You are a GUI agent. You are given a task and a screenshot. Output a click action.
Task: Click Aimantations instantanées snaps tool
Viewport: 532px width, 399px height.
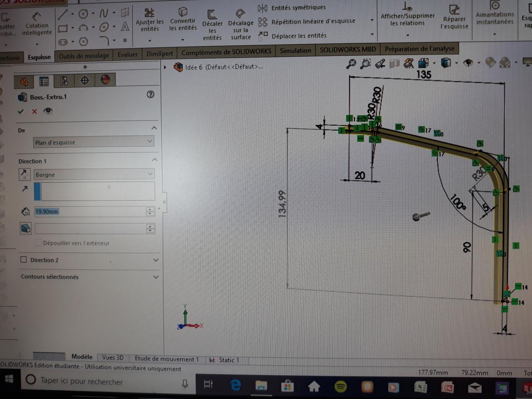click(495, 13)
